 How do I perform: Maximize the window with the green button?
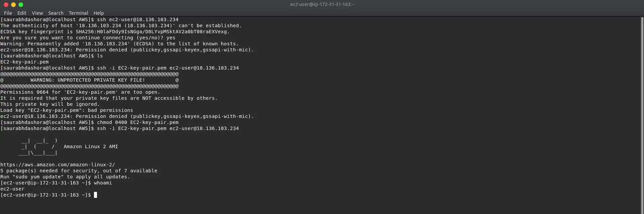(21, 5)
